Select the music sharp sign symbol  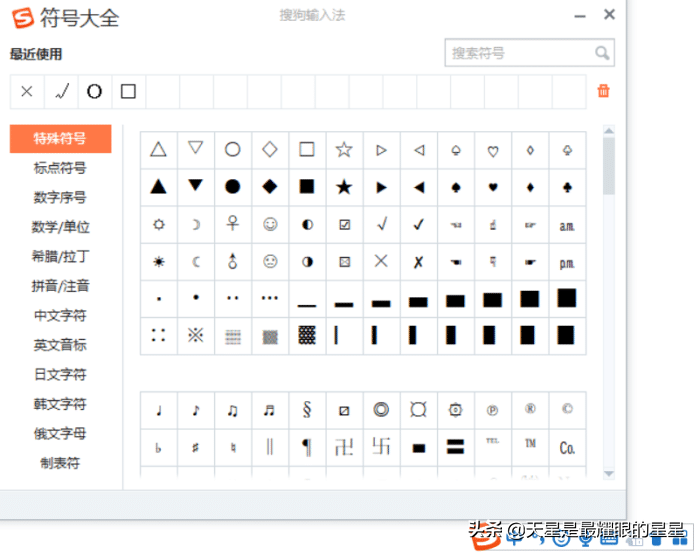tap(196, 447)
